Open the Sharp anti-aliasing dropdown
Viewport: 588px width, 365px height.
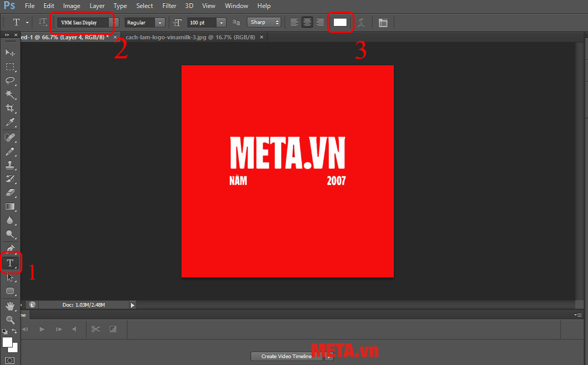(264, 22)
